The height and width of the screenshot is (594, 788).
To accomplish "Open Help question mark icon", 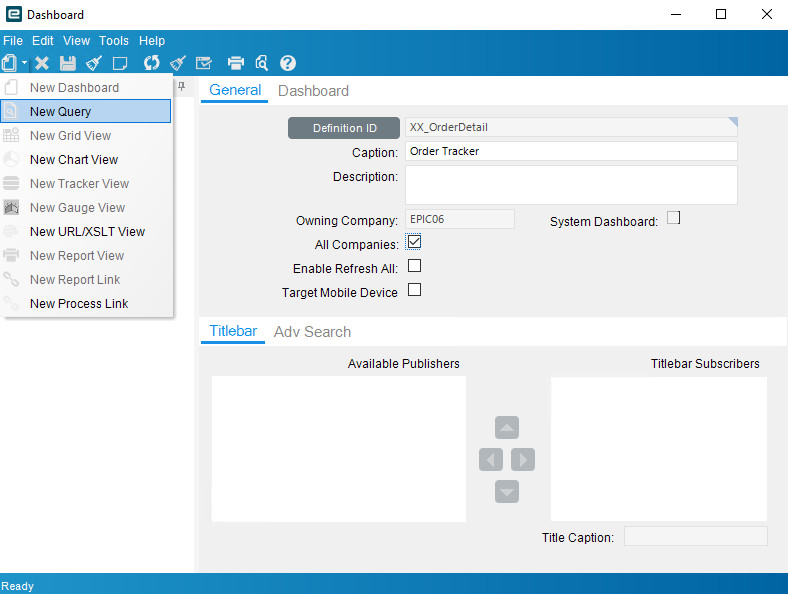I will 288,63.
